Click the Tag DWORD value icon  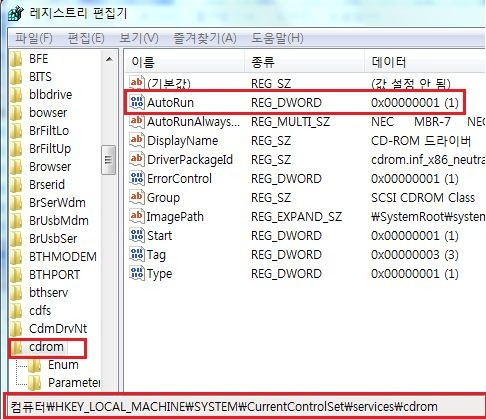137,254
